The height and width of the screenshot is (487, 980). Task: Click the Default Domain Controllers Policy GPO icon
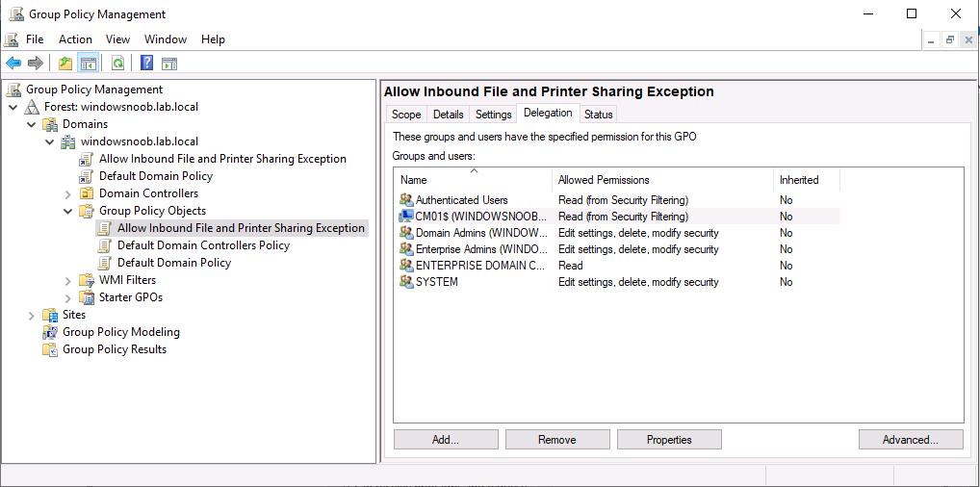(x=105, y=245)
